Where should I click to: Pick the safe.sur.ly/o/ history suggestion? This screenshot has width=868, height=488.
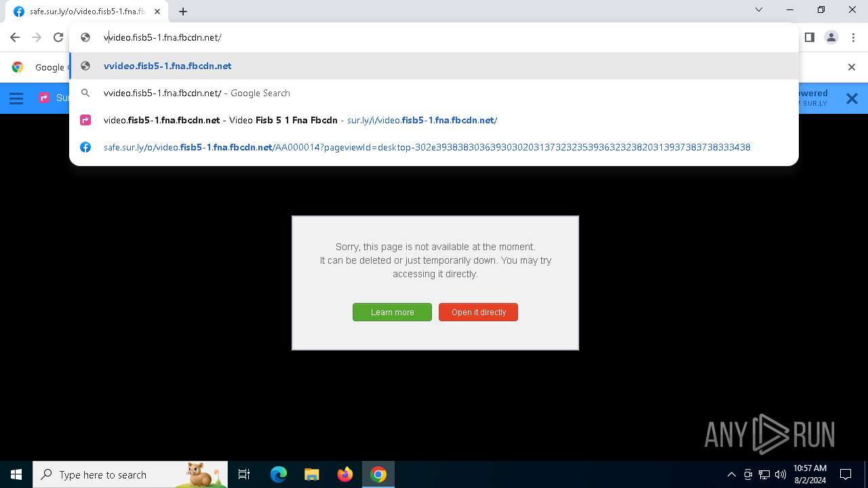pos(434,147)
